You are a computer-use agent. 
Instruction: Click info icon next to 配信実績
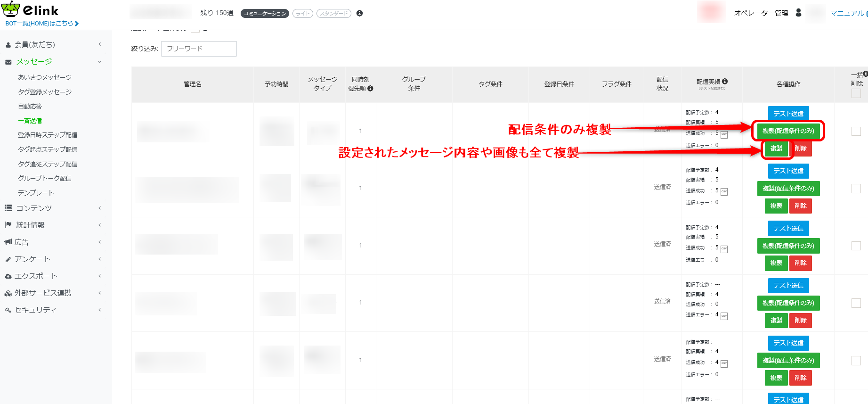[x=725, y=81]
